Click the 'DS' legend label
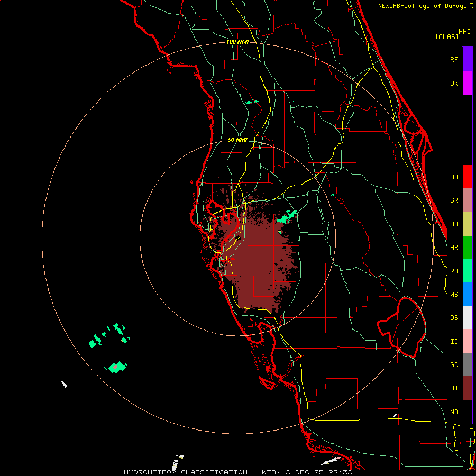The height and width of the screenshot is (476, 476). [454, 318]
